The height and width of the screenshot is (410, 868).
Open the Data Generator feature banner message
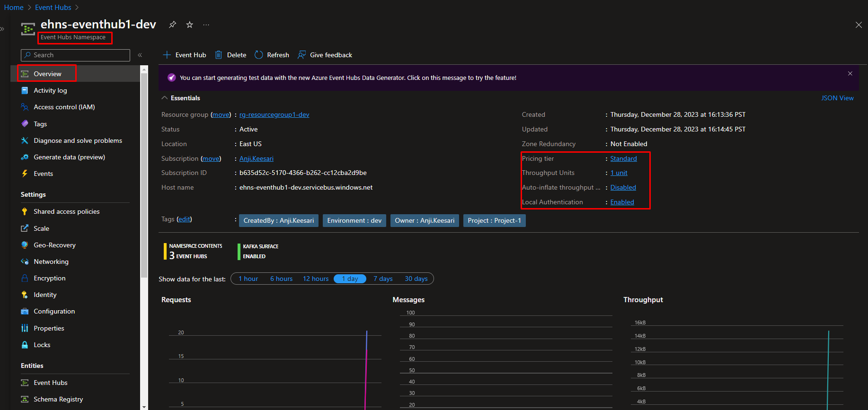[x=348, y=78]
